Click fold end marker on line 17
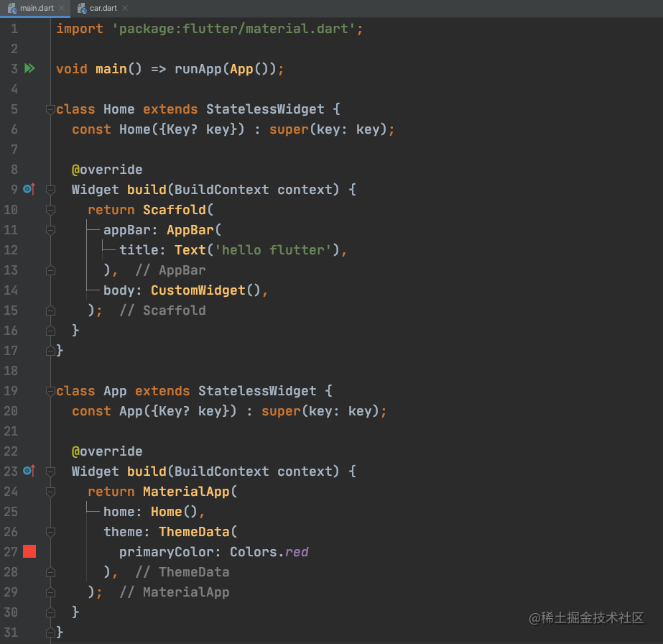 (x=50, y=351)
